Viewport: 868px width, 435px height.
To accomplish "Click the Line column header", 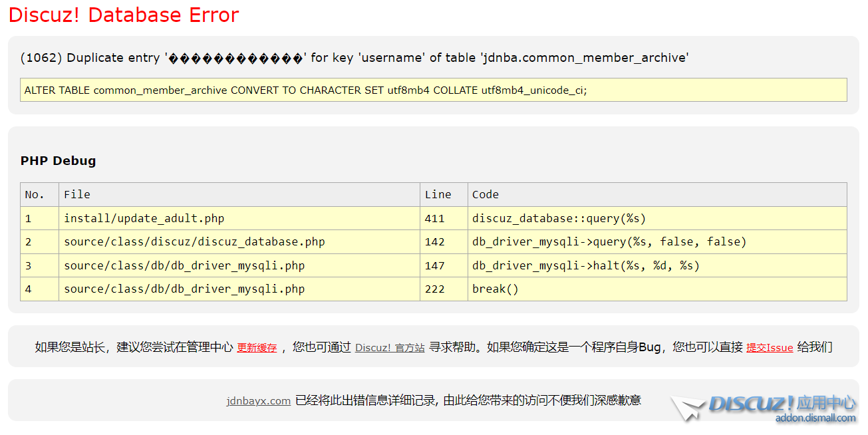I will point(438,194).
